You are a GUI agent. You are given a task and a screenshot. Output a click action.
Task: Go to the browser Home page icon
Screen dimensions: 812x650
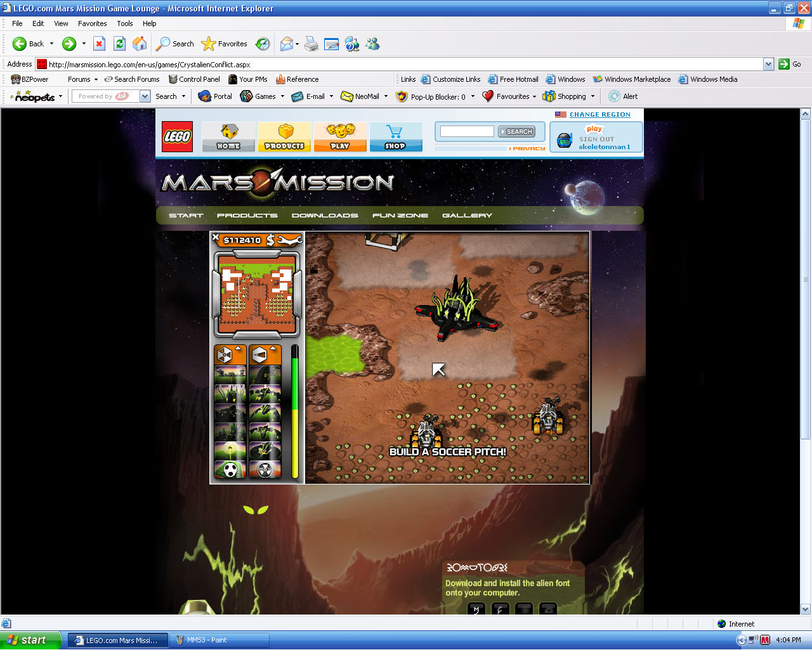point(140,44)
